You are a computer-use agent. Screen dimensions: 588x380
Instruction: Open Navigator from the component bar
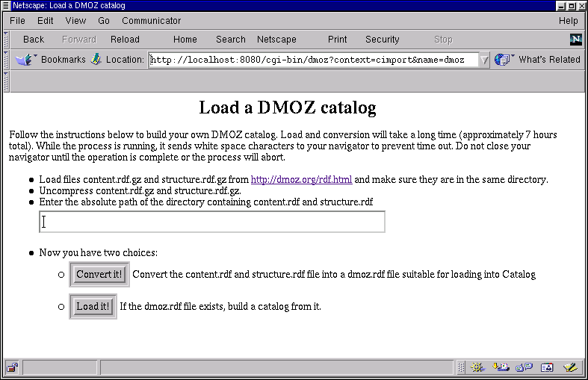(477, 367)
